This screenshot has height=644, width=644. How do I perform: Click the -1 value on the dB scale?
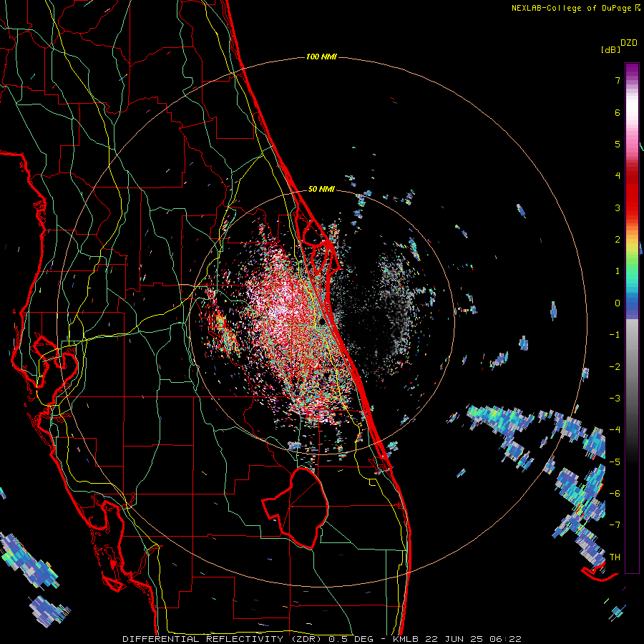pyautogui.click(x=615, y=335)
